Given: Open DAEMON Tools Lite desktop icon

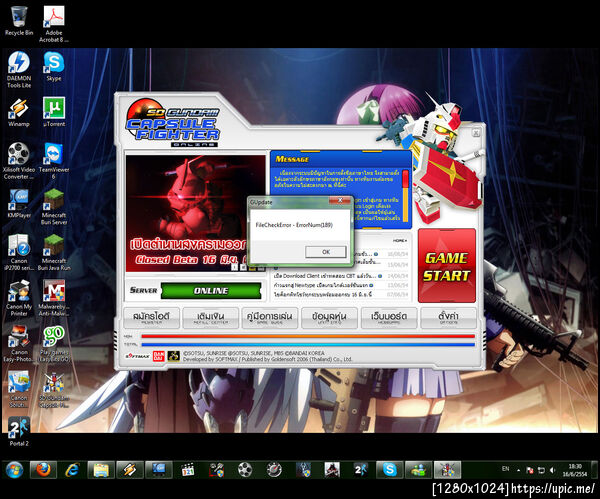Looking at the screenshot, I should 19,70.
